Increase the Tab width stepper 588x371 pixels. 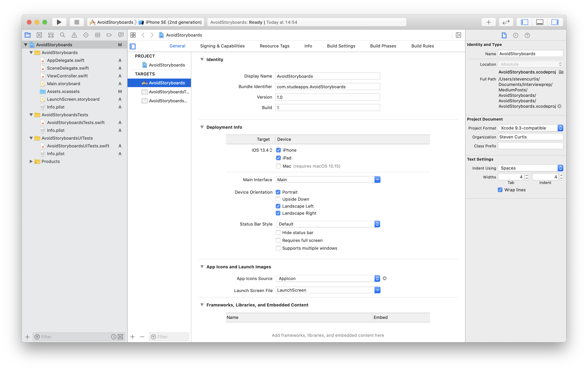pos(527,175)
